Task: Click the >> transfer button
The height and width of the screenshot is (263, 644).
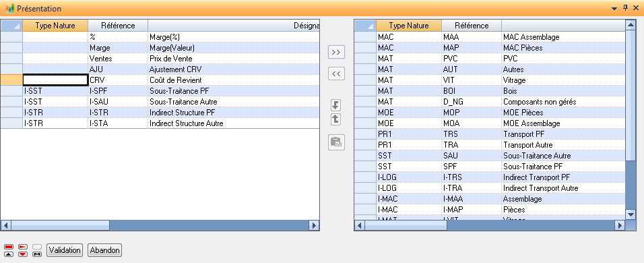Action: point(336,52)
